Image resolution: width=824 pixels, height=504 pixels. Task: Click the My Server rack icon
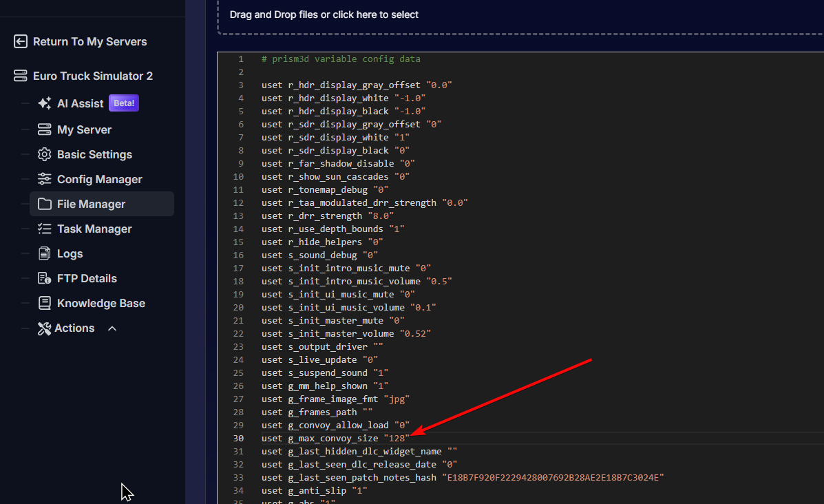[x=45, y=130]
